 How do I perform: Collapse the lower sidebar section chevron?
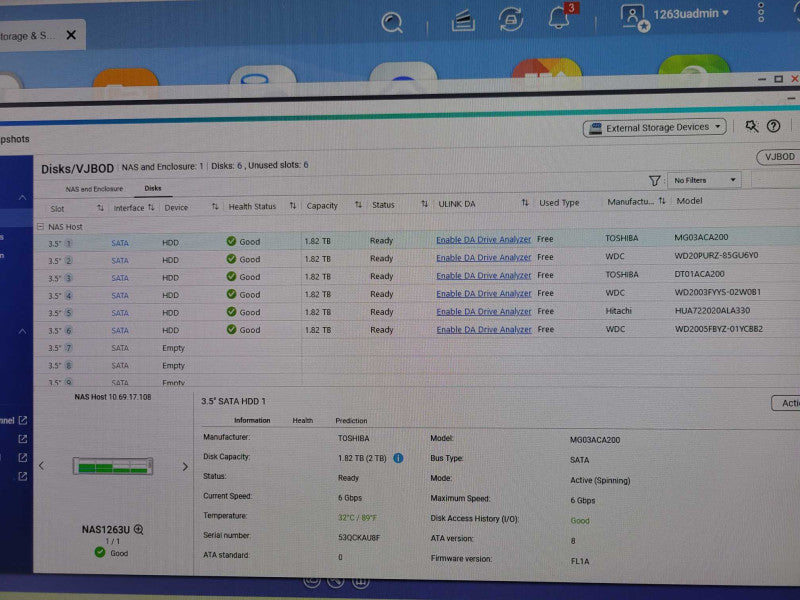pos(22,332)
